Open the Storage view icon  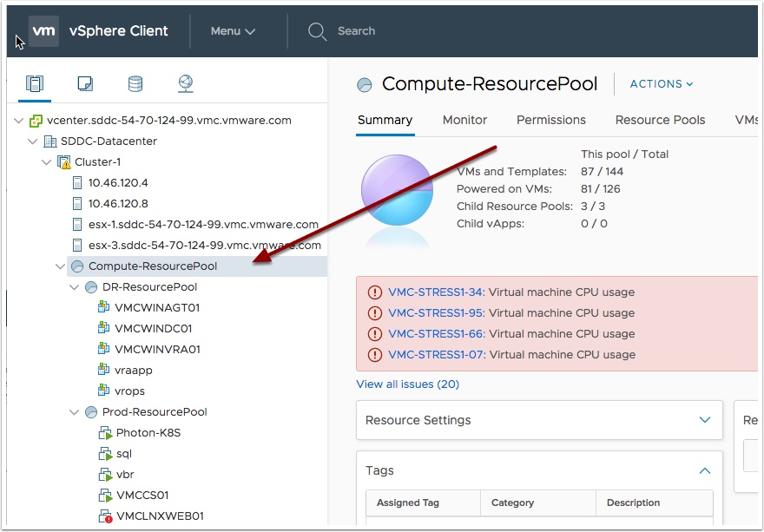coord(135,84)
